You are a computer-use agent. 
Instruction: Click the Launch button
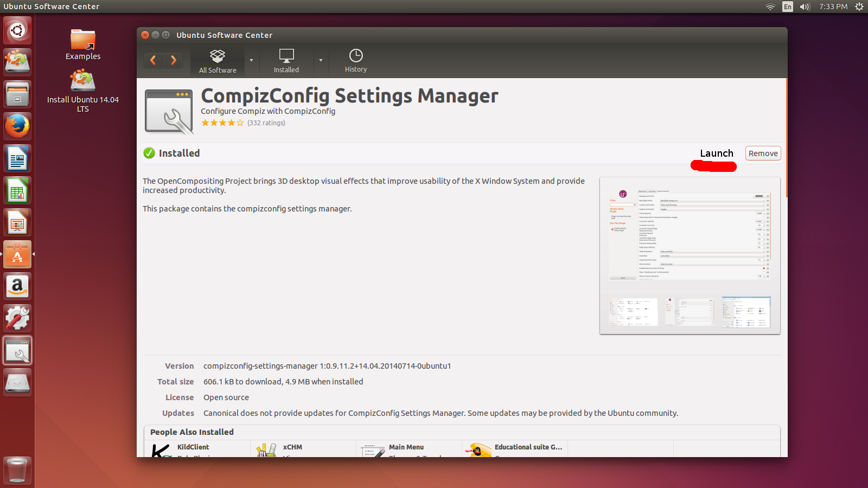[x=716, y=153]
